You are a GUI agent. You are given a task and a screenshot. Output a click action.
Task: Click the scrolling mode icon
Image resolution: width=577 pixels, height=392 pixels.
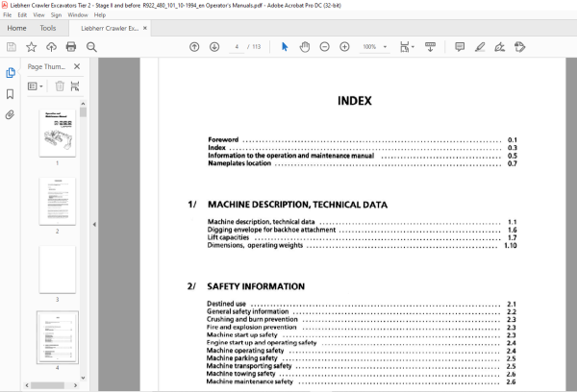[430, 47]
